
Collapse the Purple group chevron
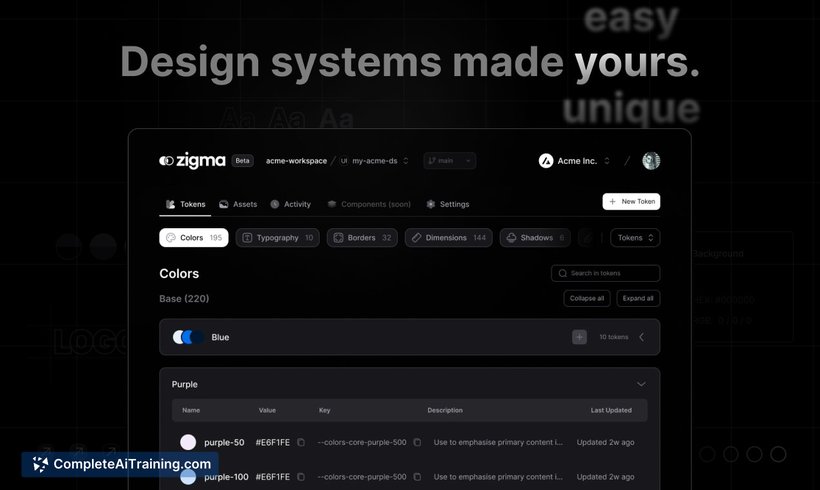pyautogui.click(x=641, y=384)
